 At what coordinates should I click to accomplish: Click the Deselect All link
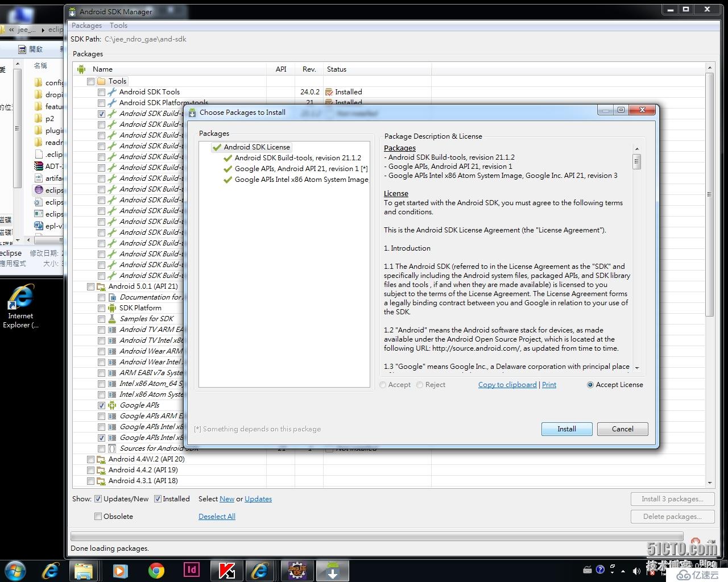[217, 517]
